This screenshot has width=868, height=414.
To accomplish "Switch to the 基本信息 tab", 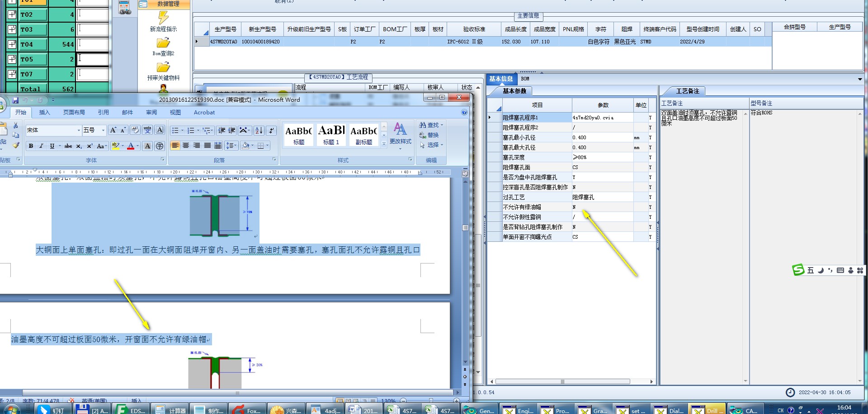I will click(501, 79).
